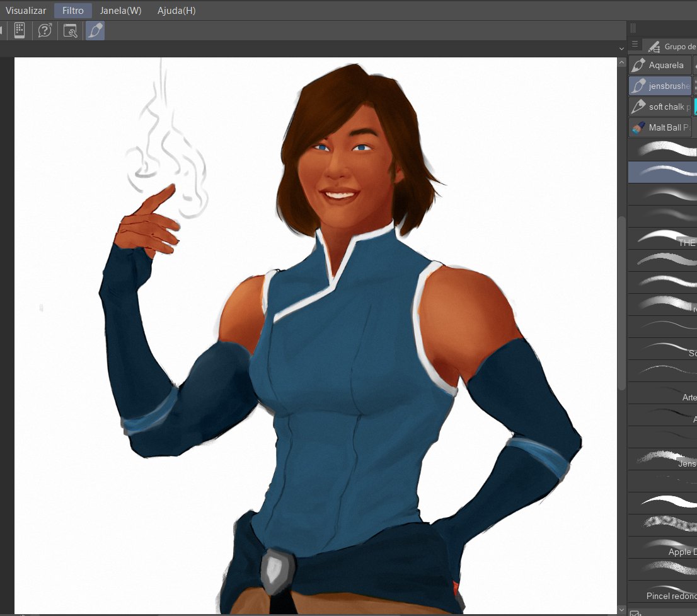
Task: Toggle the highlighted pen icon in command bar
Action: pyautogui.click(x=95, y=31)
